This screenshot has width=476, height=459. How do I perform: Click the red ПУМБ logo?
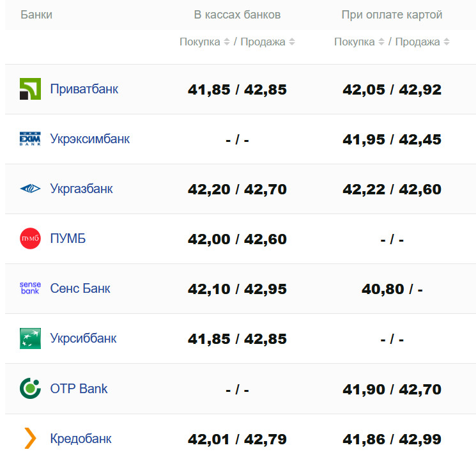[x=30, y=238]
